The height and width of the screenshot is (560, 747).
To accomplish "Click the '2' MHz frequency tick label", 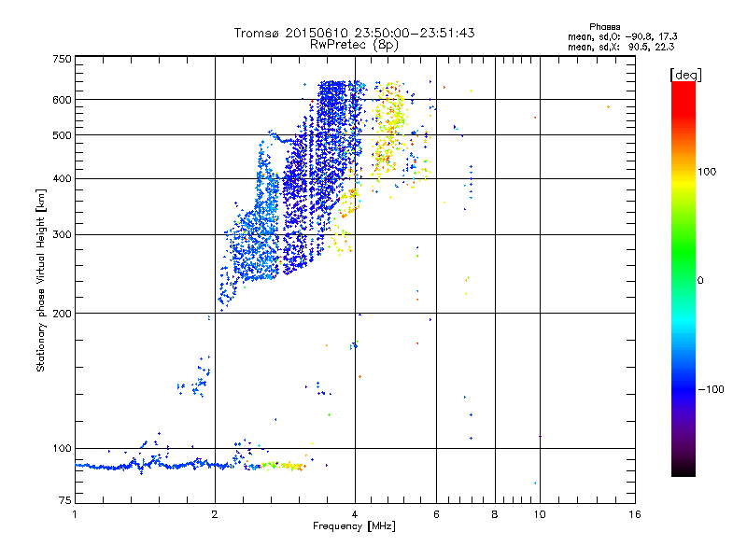I will tap(215, 514).
